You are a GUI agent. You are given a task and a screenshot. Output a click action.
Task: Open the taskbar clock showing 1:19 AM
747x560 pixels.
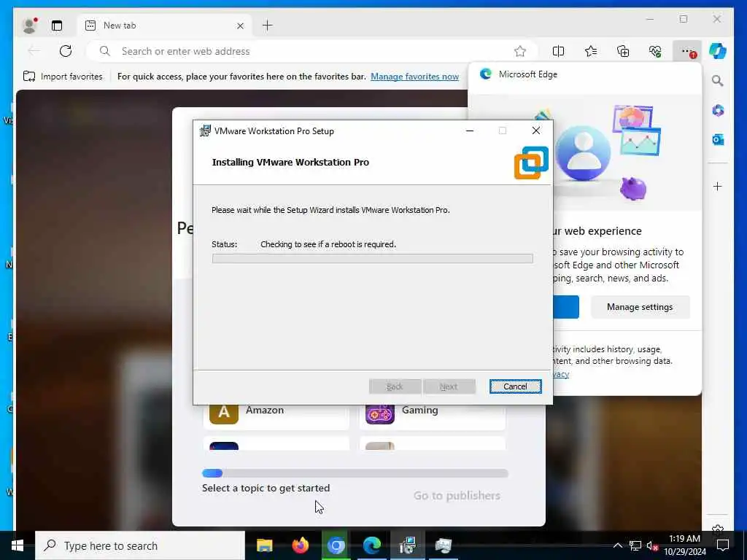[684, 545]
